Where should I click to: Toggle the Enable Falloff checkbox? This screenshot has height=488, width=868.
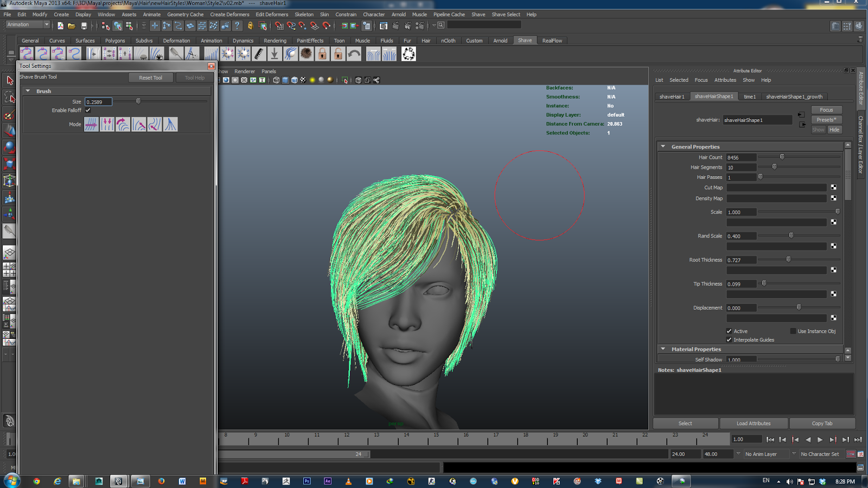tap(87, 110)
